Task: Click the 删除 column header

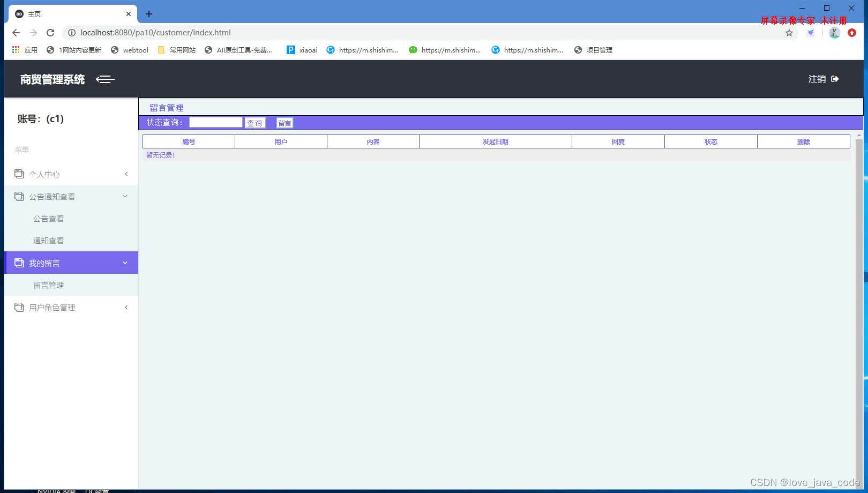Action: click(804, 141)
